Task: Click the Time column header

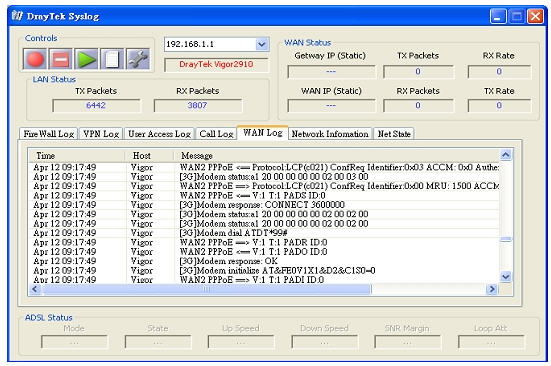Action: click(x=77, y=156)
